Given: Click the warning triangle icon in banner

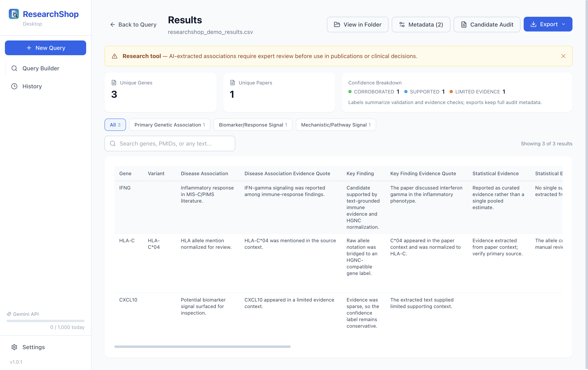Looking at the screenshot, I should pyautogui.click(x=115, y=56).
